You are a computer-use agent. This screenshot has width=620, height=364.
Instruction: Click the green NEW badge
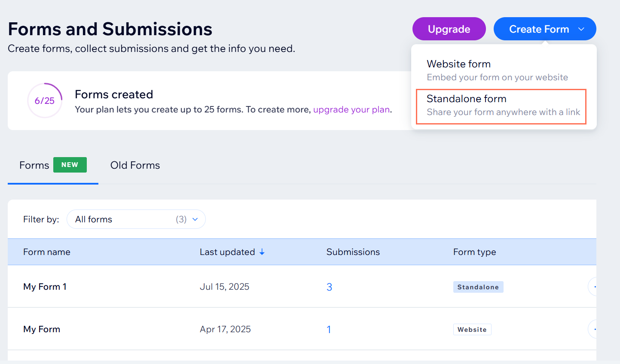click(70, 165)
